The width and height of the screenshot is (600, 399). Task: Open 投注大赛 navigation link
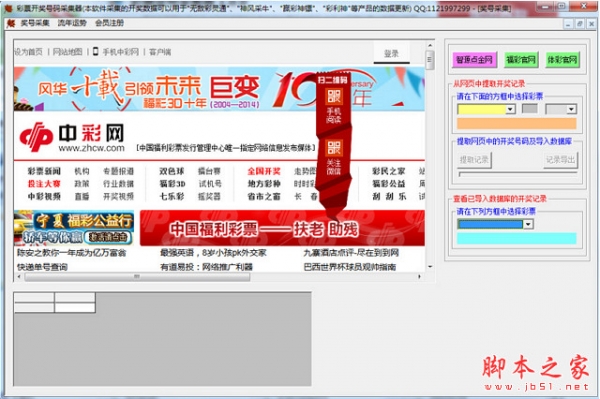click(x=44, y=184)
